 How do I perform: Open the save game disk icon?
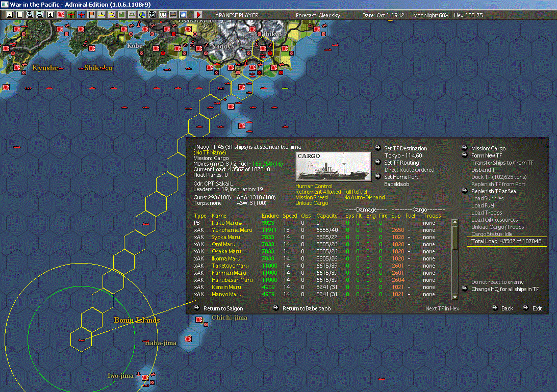[10, 15]
